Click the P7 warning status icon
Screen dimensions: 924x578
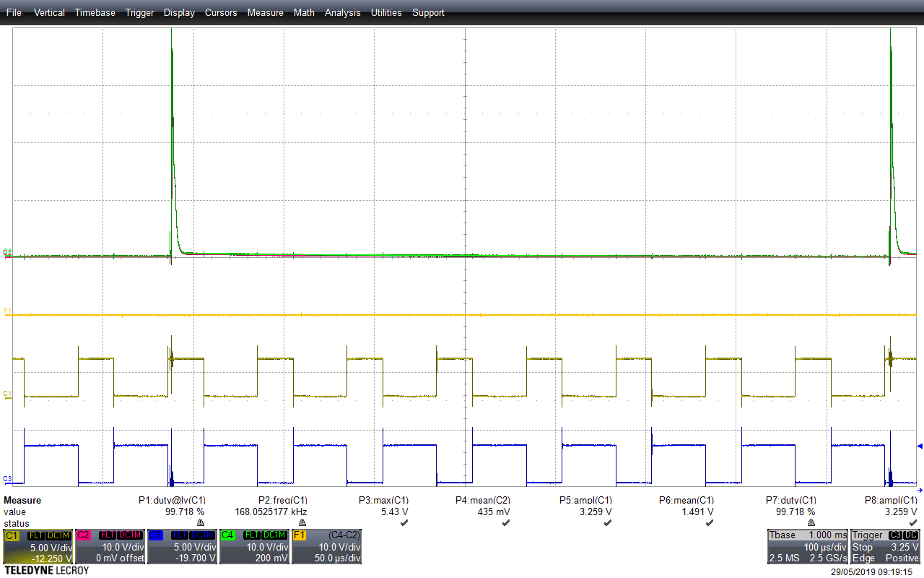(811, 522)
